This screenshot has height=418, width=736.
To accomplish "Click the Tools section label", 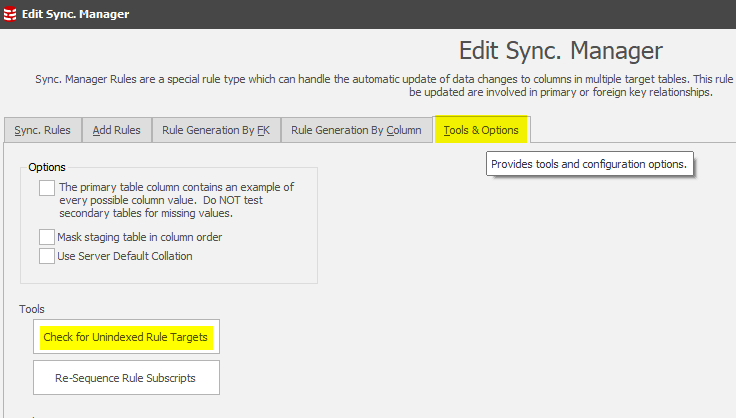I will click(32, 309).
